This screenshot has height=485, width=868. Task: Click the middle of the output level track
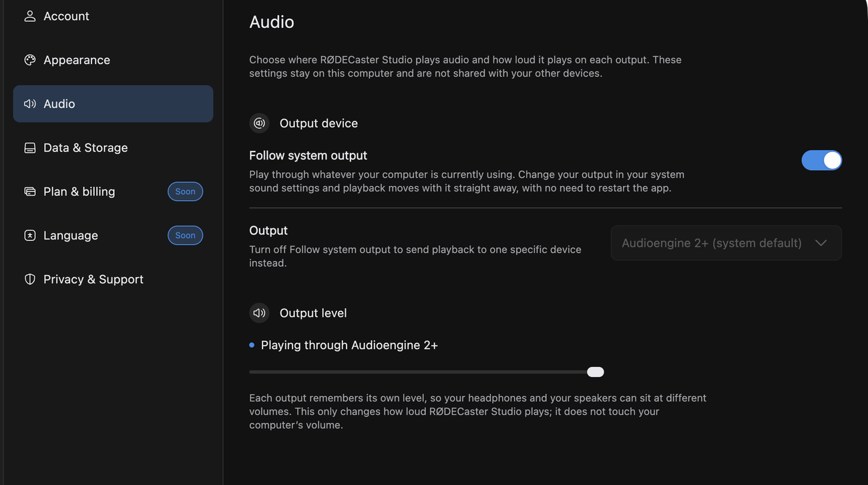[426, 372]
